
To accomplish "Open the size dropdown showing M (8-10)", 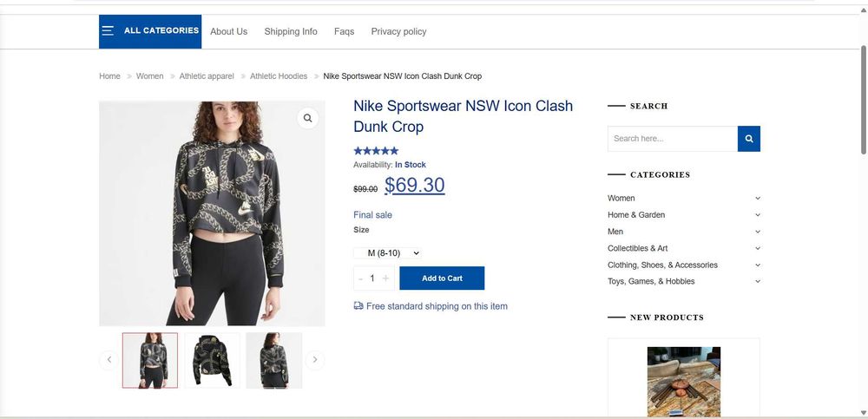I will pyautogui.click(x=388, y=253).
